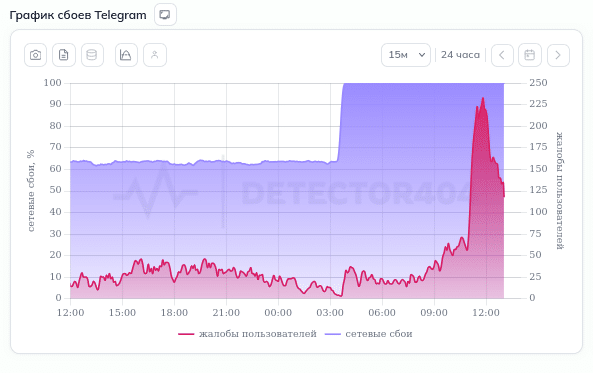Click the dropdown chevron next to 15м
593x373 pixels.
click(422, 55)
